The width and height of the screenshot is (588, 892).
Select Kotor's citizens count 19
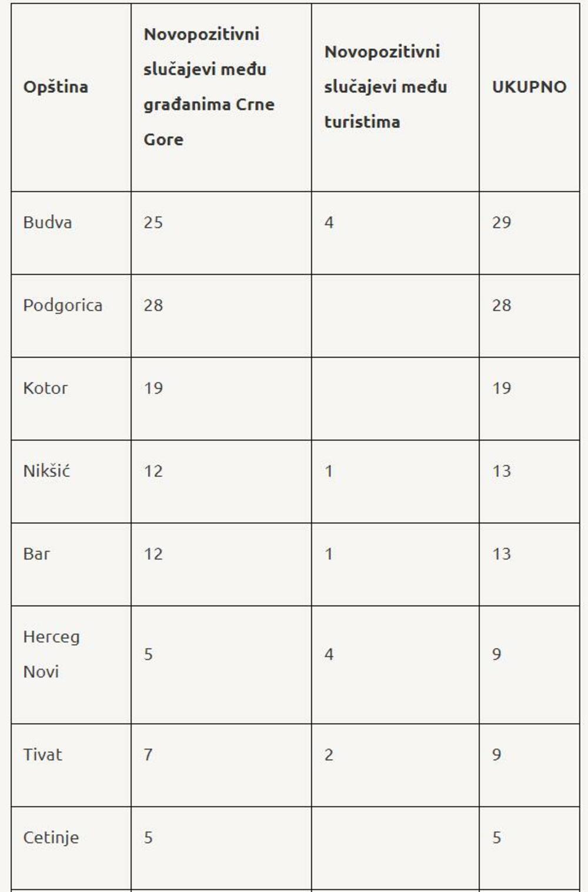pos(153,389)
